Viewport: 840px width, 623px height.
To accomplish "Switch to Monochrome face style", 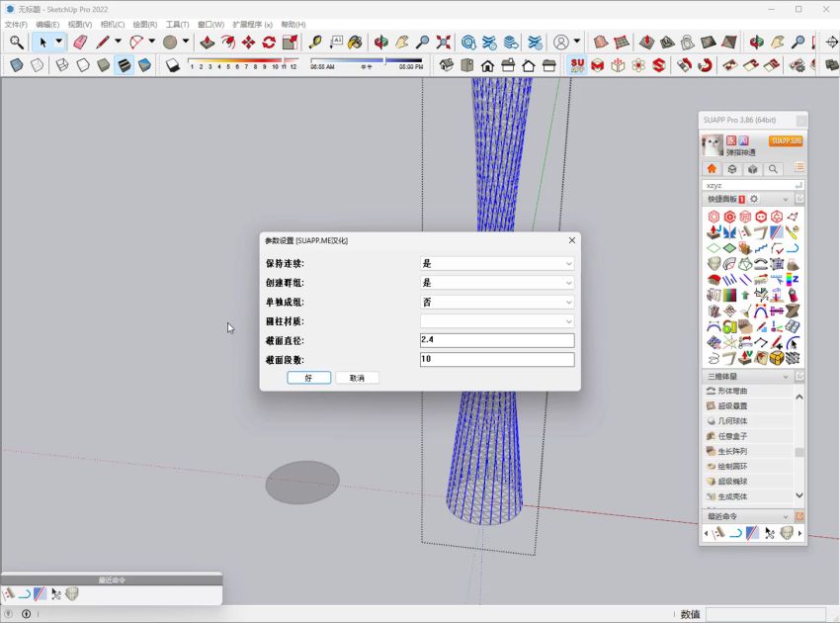I will pos(144,65).
